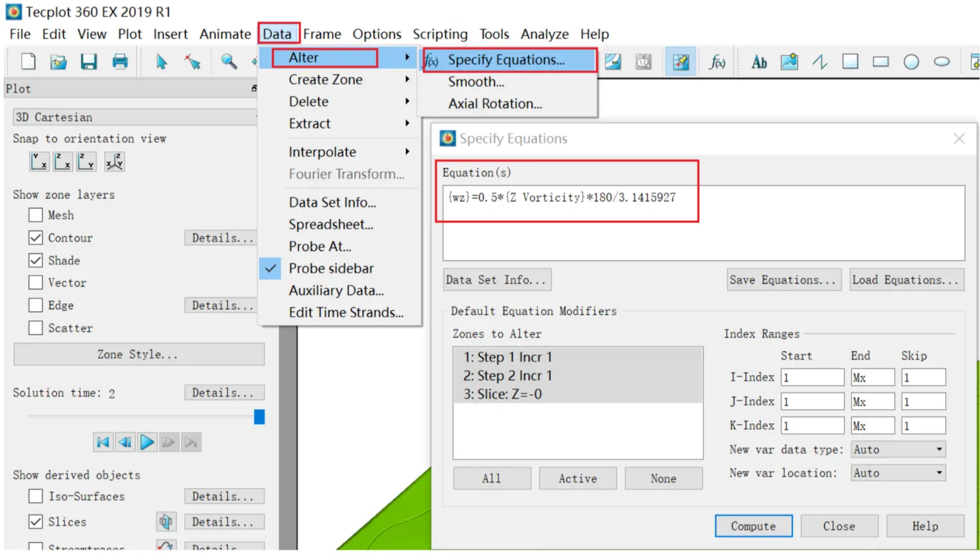Expand the Alter submenu

pos(339,58)
